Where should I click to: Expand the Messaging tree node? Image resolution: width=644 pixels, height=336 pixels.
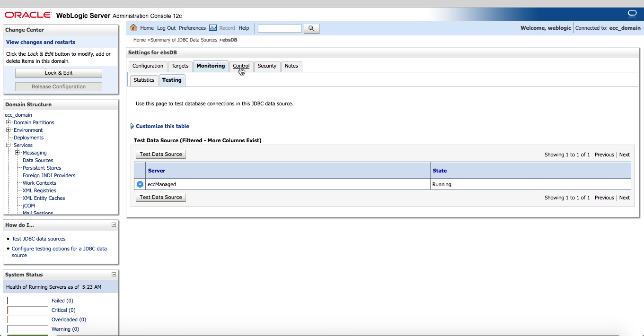pos(18,153)
